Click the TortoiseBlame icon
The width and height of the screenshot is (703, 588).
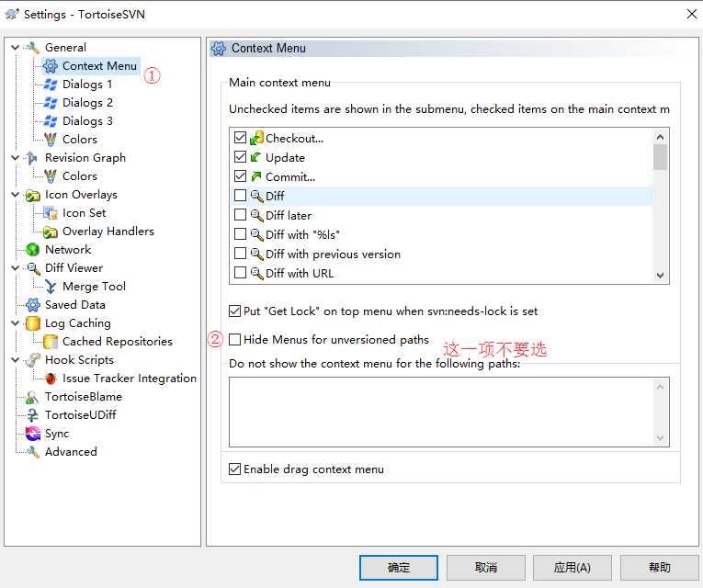tap(33, 397)
